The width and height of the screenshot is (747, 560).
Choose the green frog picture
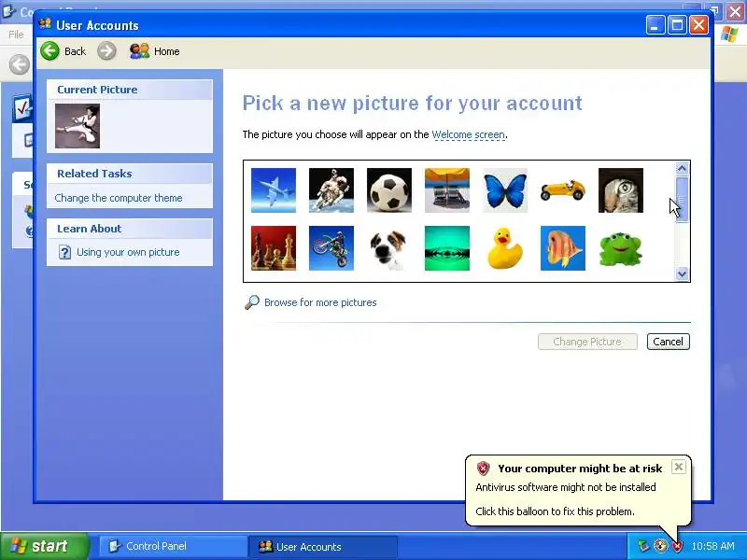(x=621, y=248)
